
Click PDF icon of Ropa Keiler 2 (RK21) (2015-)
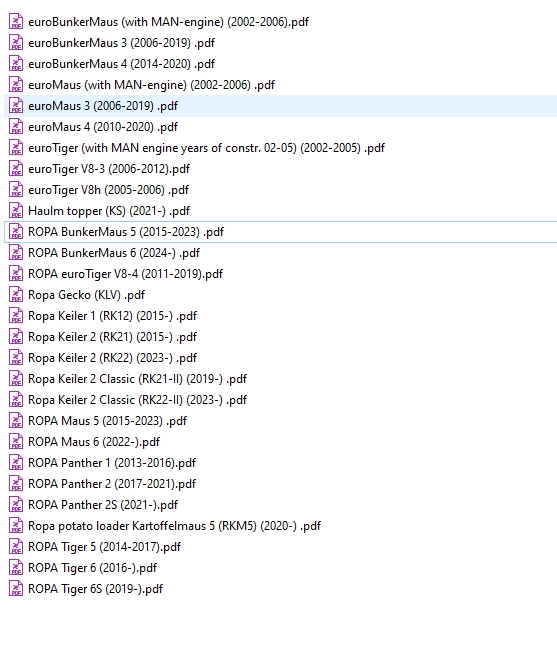click(x=16, y=337)
